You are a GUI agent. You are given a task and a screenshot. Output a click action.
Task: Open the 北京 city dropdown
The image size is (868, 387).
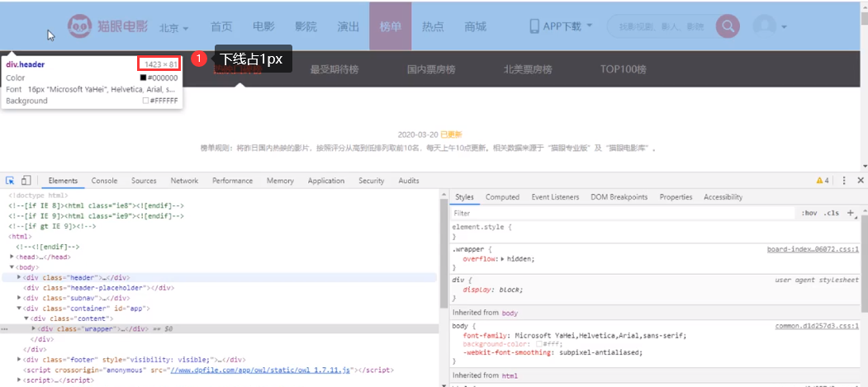pos(173,27)
